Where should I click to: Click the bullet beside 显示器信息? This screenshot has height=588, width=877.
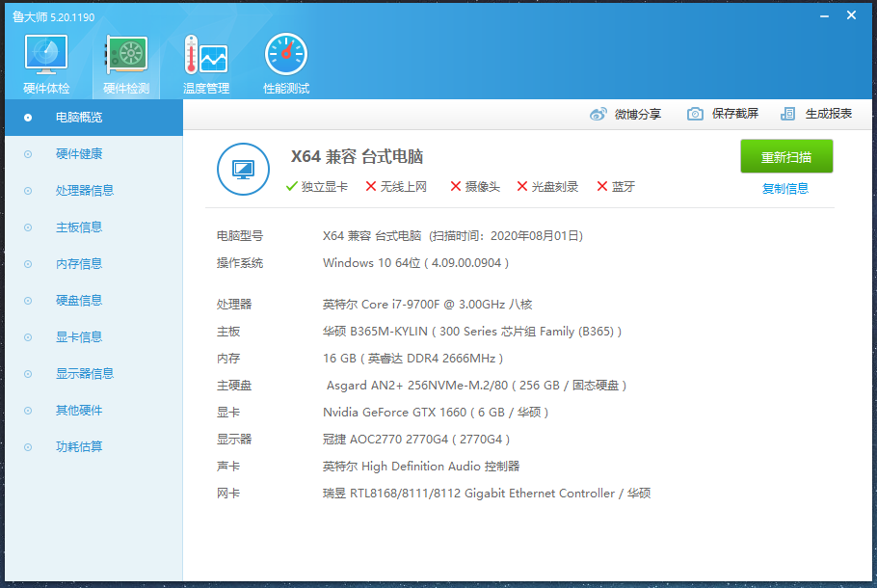click(x=28, y=374)
